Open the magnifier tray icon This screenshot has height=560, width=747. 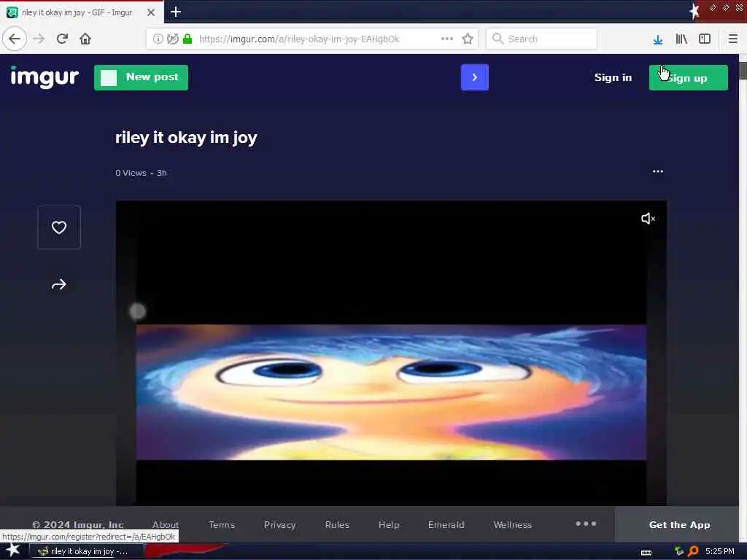(694, 551)
